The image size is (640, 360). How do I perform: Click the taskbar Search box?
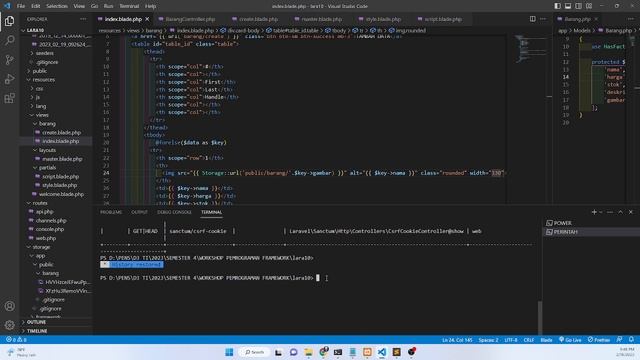click(254, 352)
